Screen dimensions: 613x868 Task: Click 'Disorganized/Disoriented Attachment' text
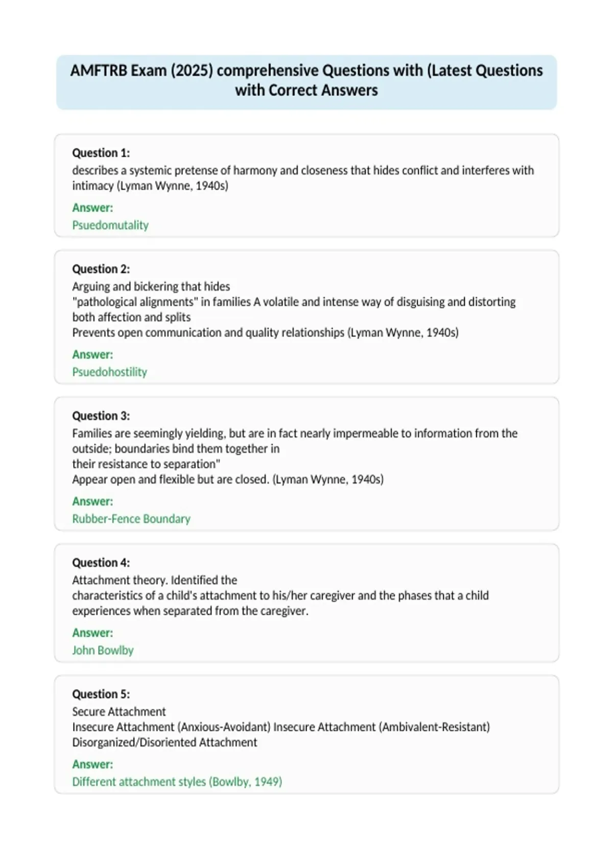[x=164, y=742]
